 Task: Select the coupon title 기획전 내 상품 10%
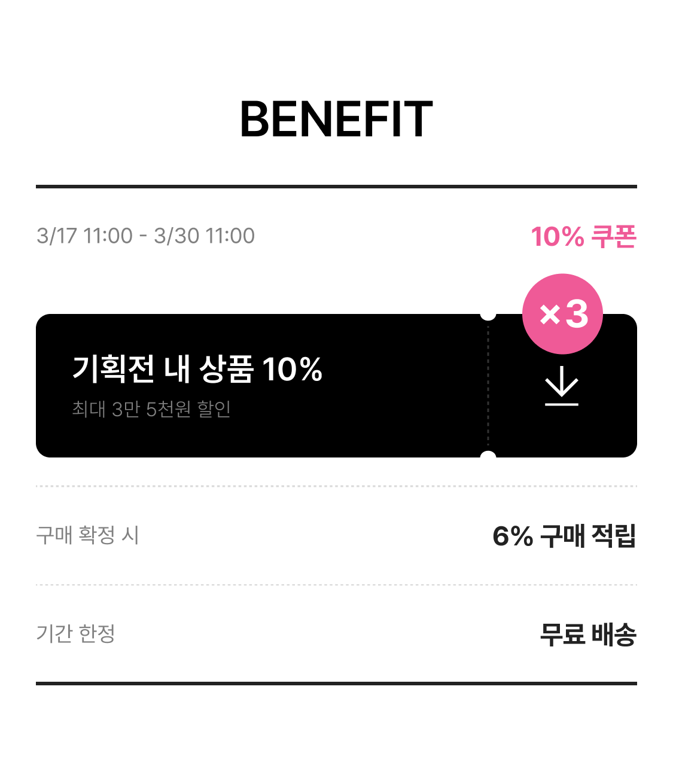(x=197, y=368)
